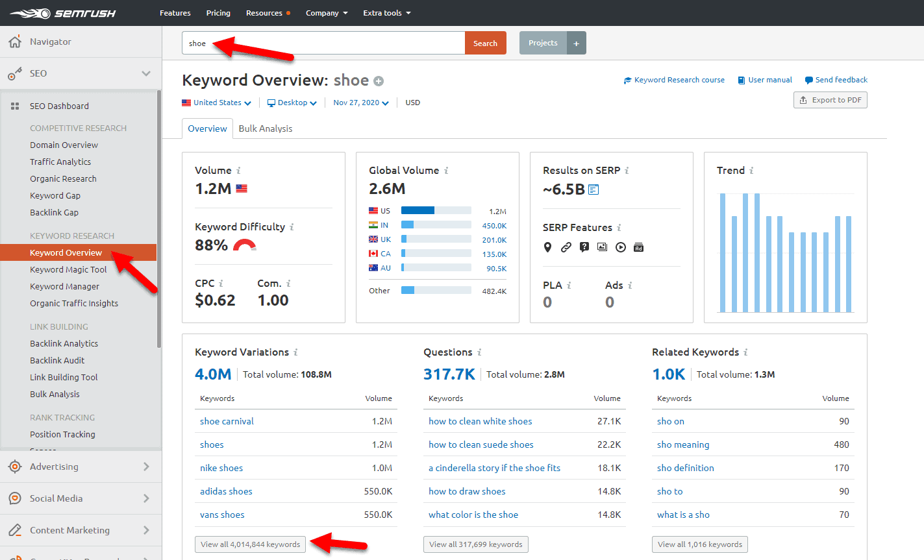Open the Desktop device dropdown
Screen dimensions: 924x560
292,103
